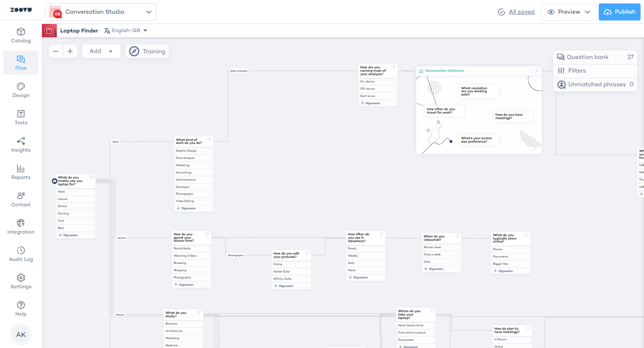Screen dimensions: 644x348
Task: Open the Catalog section in sidebar
Action: click(x=21, y=35)
